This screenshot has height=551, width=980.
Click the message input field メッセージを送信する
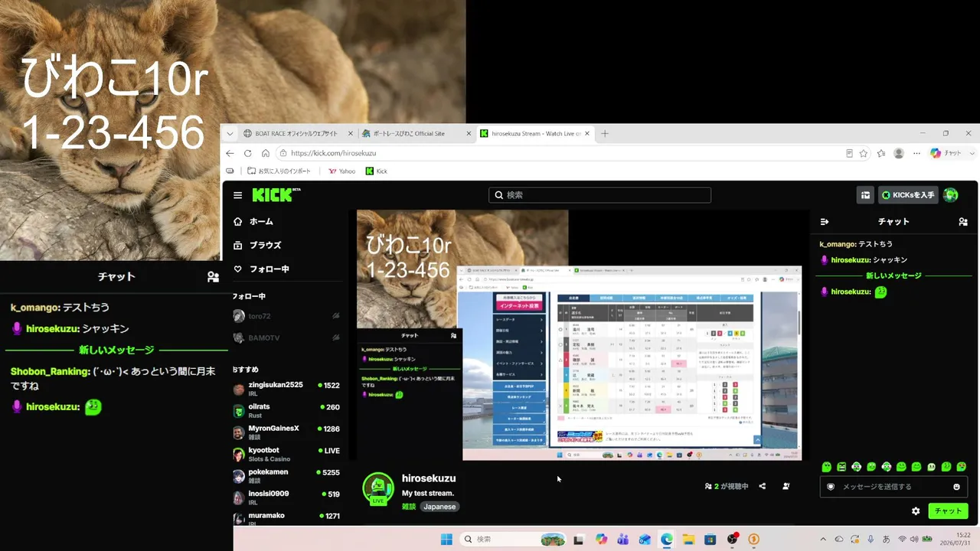pyautogui.click(x=894, y=487)
